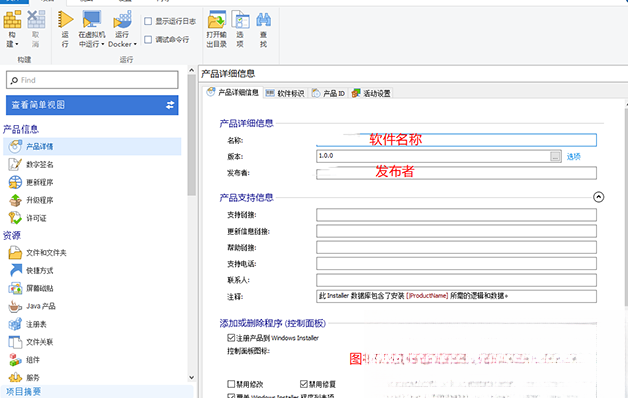
Task: Click the 注释 comment field
Action: coord(456,296)
